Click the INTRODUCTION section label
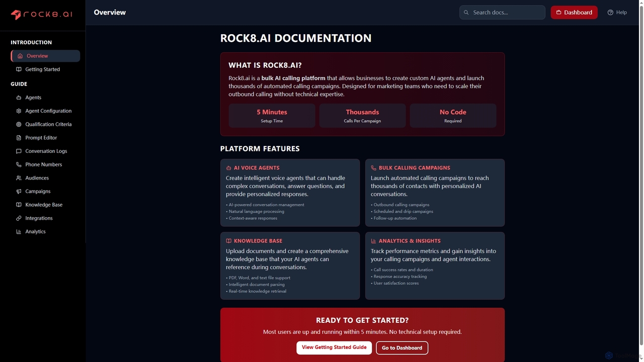Viewport: 644px width, 362px height. (31, 43)
